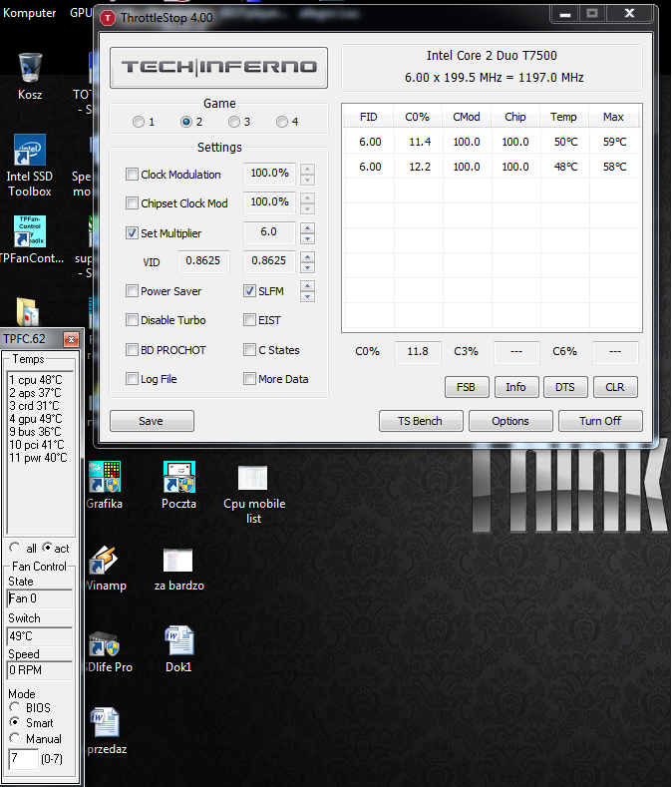The height and width of the screenshot is (787, 672).
Task: Click the CLR button to reset max temps
Action: click(615, 387)
